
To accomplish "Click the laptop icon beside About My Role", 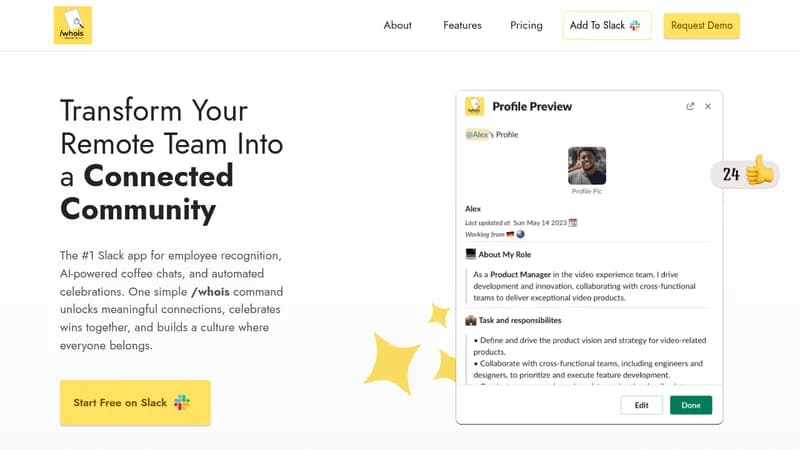I will click(470, 254).
